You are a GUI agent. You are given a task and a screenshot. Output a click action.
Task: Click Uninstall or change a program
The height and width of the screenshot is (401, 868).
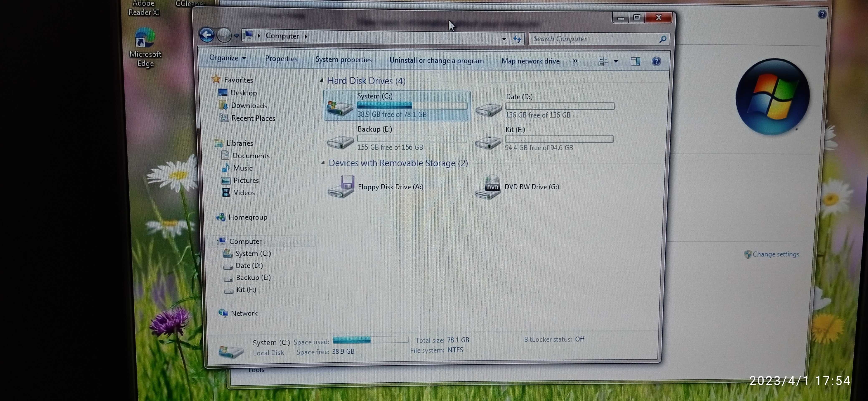pos(436,61)
